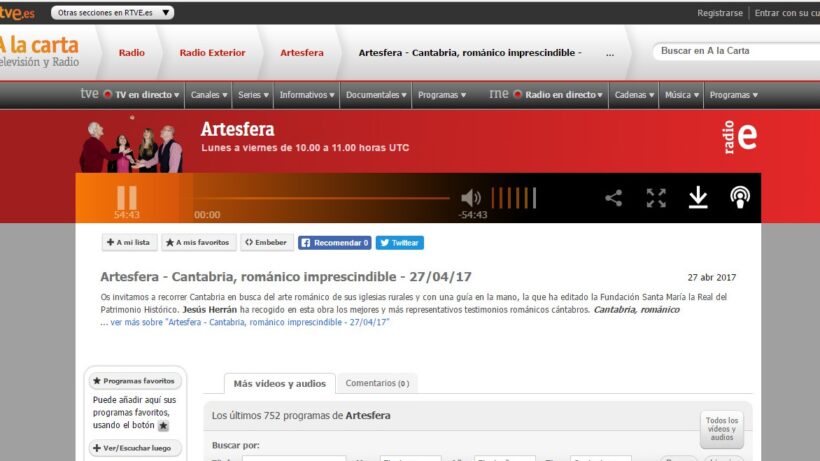The height and width of the screenshot is (461, 820).
Task: Click the Artesfera presenters image
Action: [x=131, y=144]
